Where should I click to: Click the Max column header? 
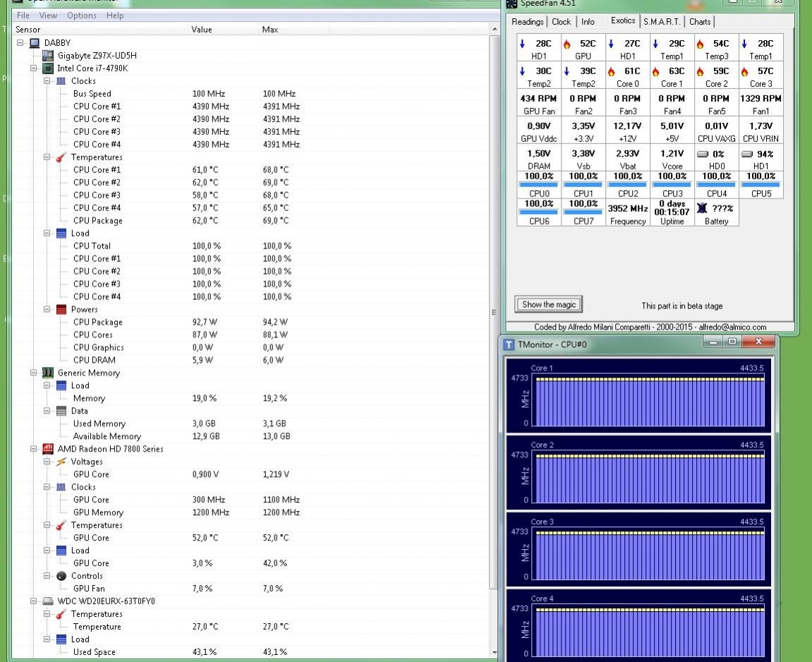point(293,30)
